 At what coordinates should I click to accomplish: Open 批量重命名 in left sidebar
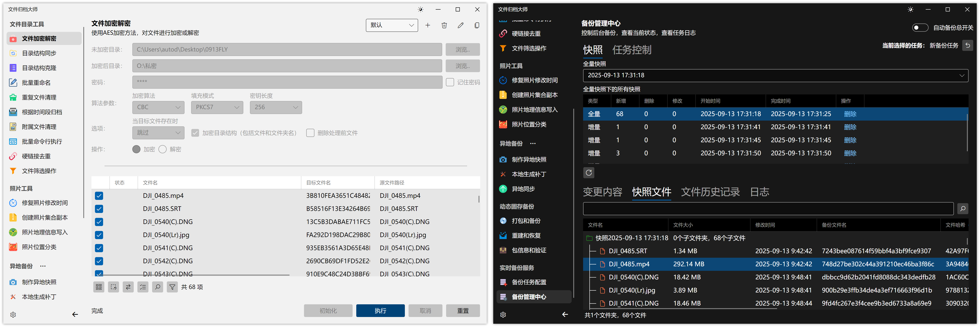(36, 83)
